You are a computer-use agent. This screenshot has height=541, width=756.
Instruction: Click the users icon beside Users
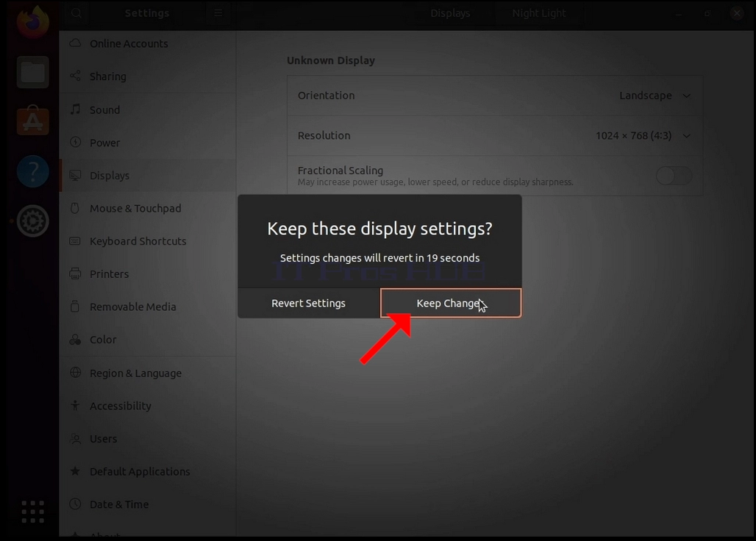(75, 438)
